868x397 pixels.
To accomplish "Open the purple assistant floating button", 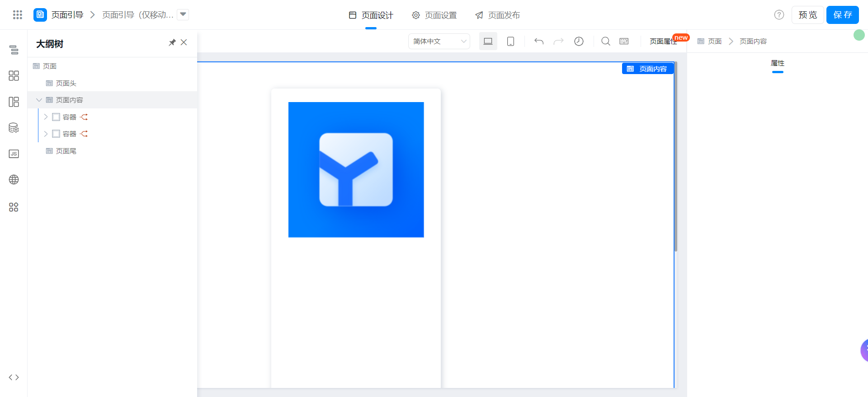I will coord(864,350).
